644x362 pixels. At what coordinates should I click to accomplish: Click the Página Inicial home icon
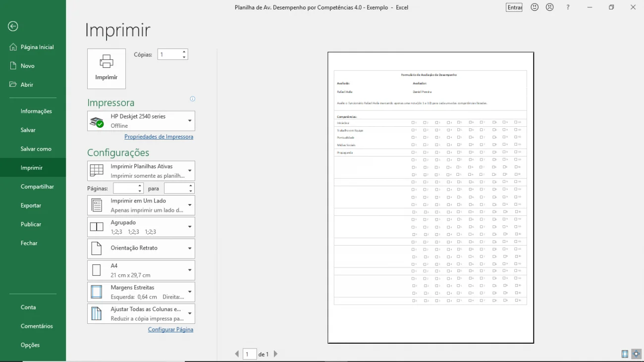13,47
